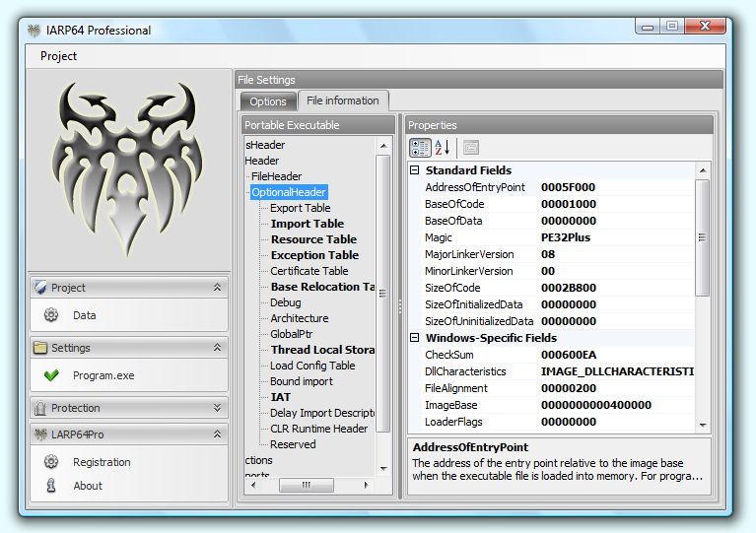This screenshot has height=533, width=756.
Task: Select Load Config Table tree node
Action: click(x=312, y=366)
